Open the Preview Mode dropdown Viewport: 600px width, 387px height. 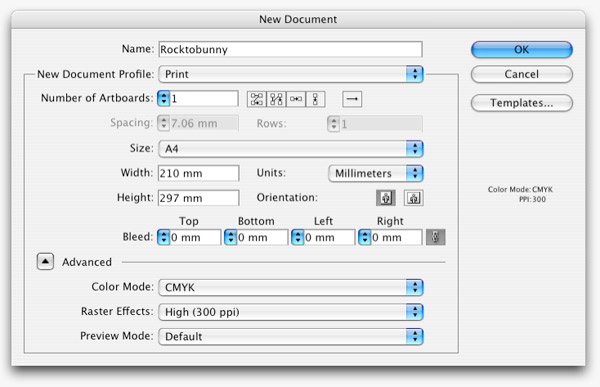click(290, 336)
